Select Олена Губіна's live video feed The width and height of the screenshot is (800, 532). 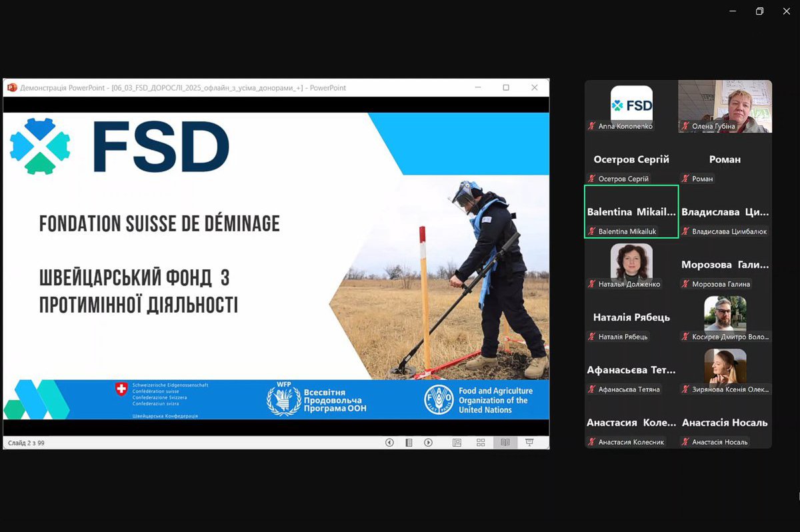(725, 107)
